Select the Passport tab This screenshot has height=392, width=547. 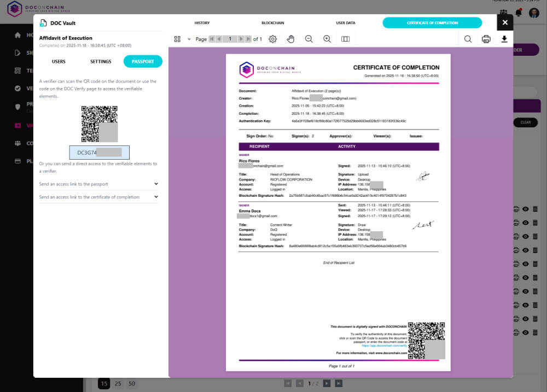143,61
